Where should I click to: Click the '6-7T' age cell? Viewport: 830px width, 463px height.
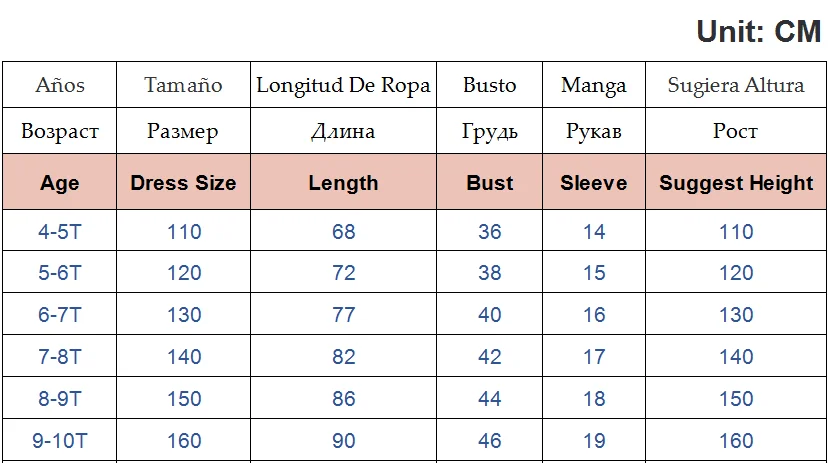pyautogui.click(x=60, y=315)
